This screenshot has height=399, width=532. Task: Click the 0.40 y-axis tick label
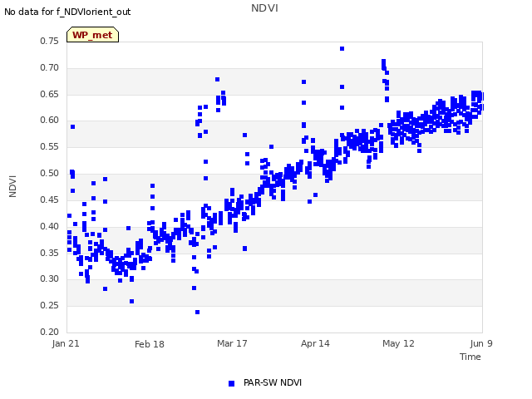[x=50, y=226]
